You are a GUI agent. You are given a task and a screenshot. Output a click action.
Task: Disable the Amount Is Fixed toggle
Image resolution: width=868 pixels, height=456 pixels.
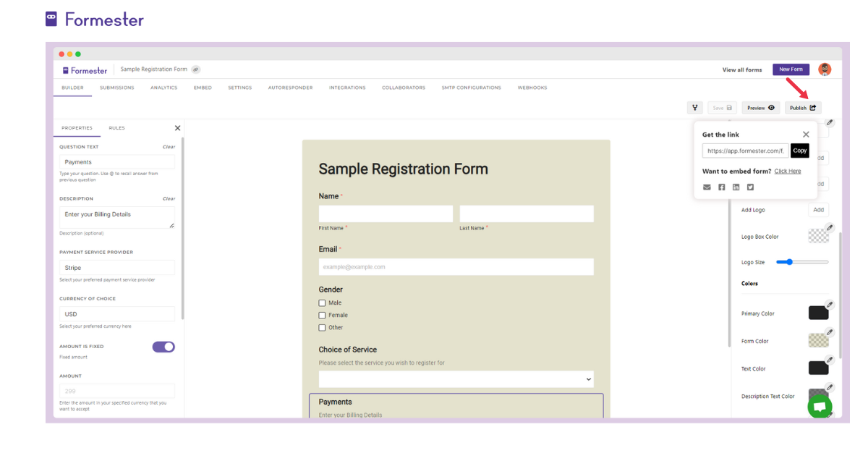(163, 347)
